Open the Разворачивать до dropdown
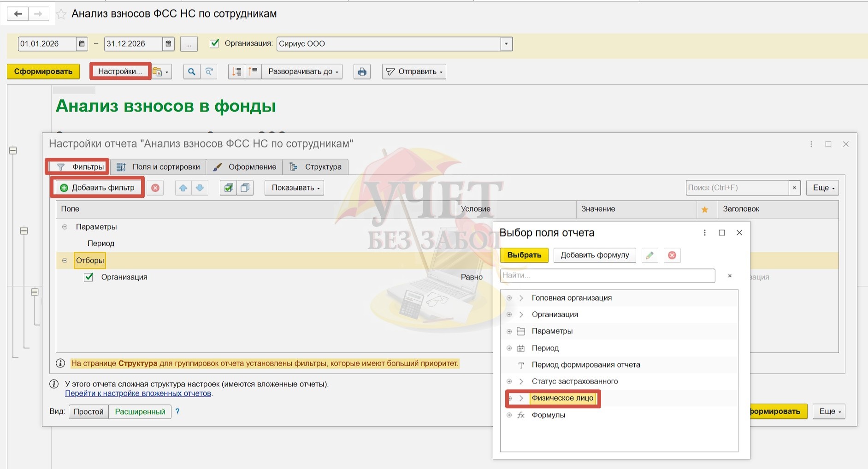 302,71
